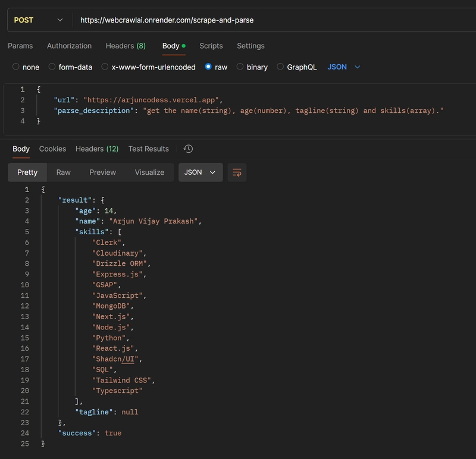Click the "React.js" skill entry
This screenshot has height=459, width=476.
113,348
